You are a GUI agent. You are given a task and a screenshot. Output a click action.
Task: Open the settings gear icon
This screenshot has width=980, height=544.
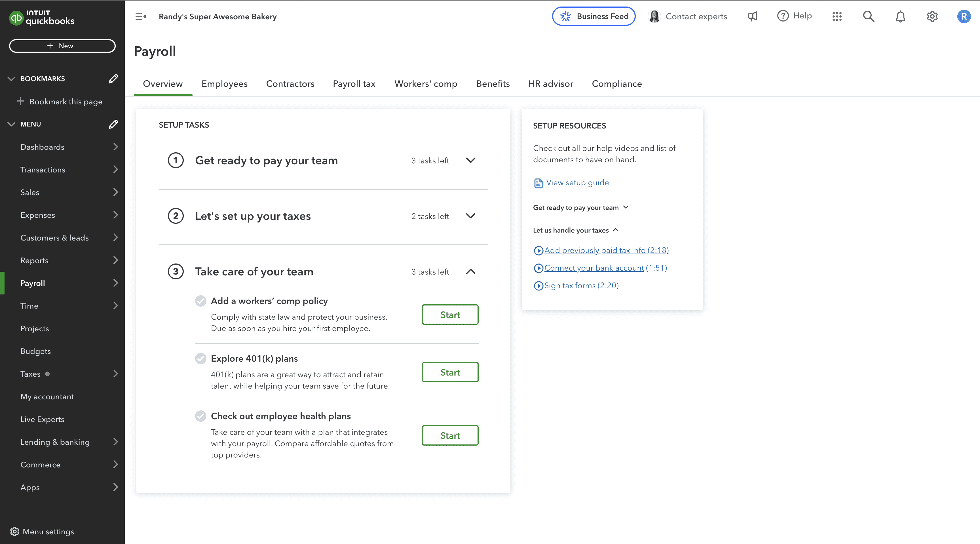tap(932, 16)
